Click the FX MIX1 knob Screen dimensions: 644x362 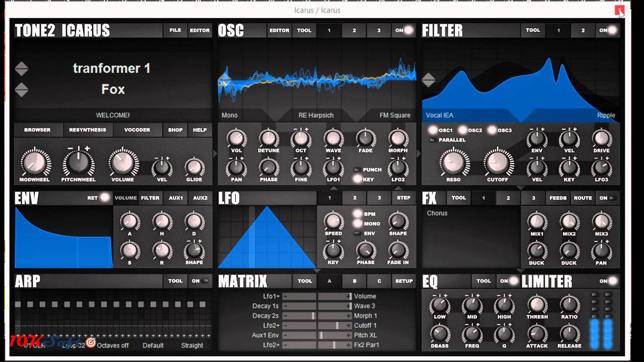[537, 221]
